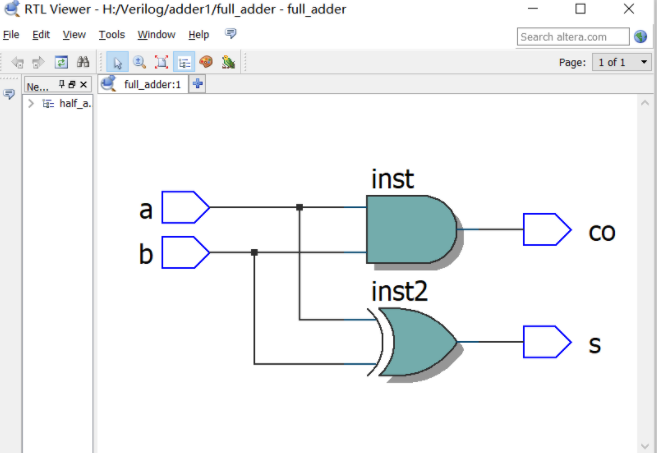Minimize the RTL Viewer window
657x453 pixels.
click(533, 8)
